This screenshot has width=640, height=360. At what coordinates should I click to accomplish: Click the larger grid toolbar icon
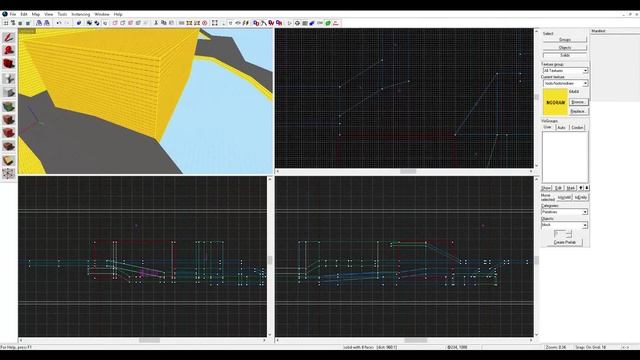pos(28,23)
